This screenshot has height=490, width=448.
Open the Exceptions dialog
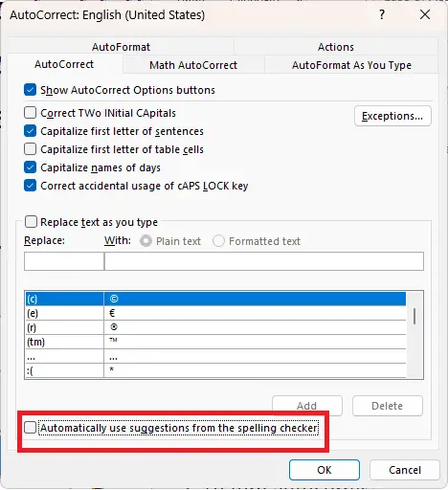(x=392, y=116)
